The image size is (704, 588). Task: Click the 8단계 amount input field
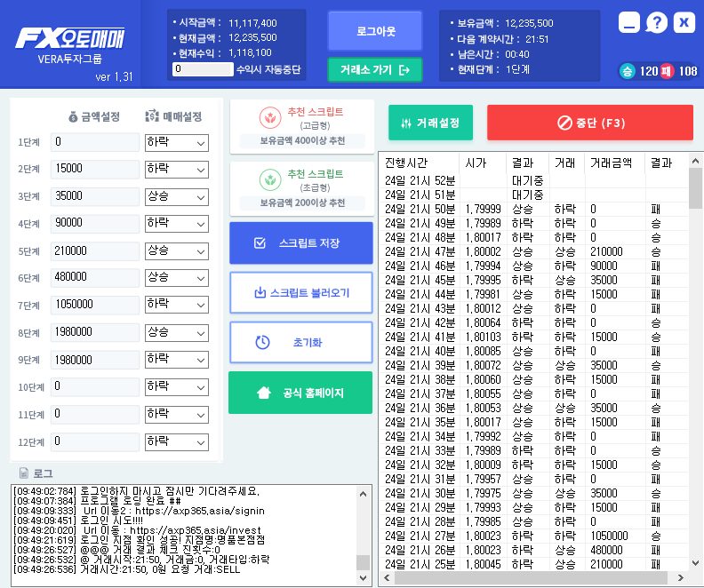(95, 332)
